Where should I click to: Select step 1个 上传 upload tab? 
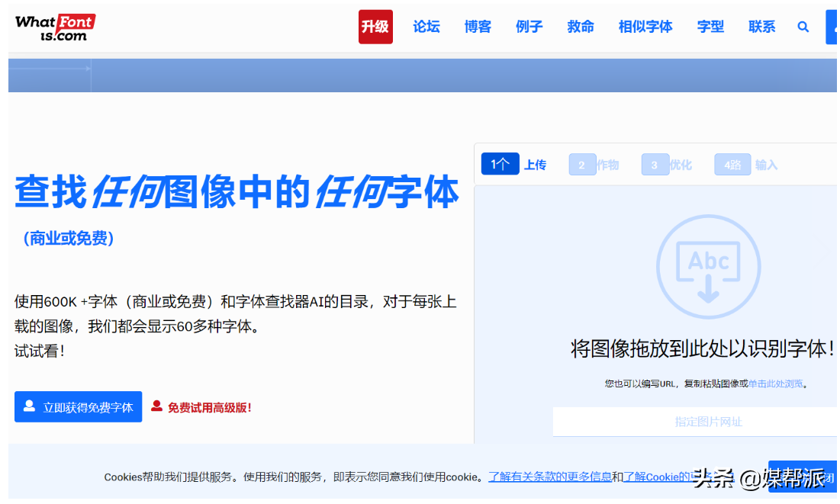[513, 164]
